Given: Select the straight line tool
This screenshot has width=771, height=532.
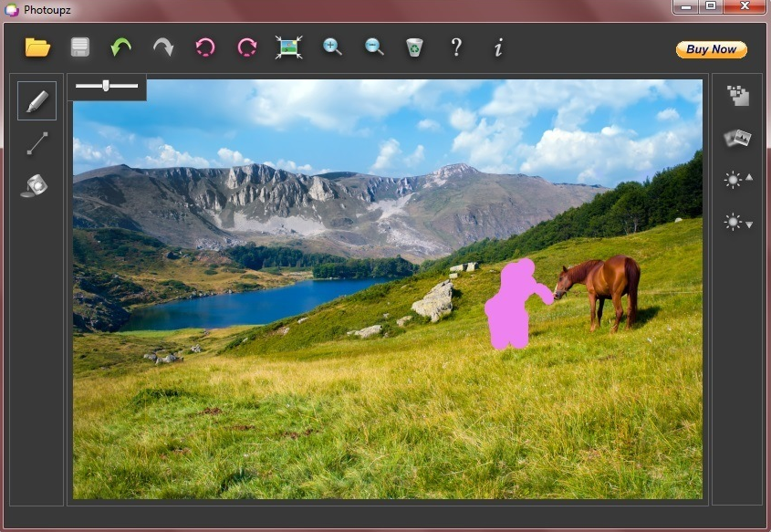Looking at the screenshot, I should pyautogui.click(x=37, y=143).
